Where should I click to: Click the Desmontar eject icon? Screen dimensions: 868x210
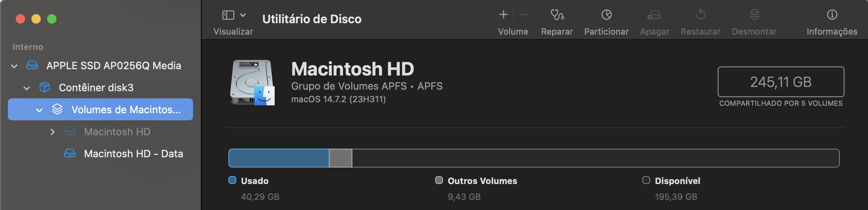[754, 15]
